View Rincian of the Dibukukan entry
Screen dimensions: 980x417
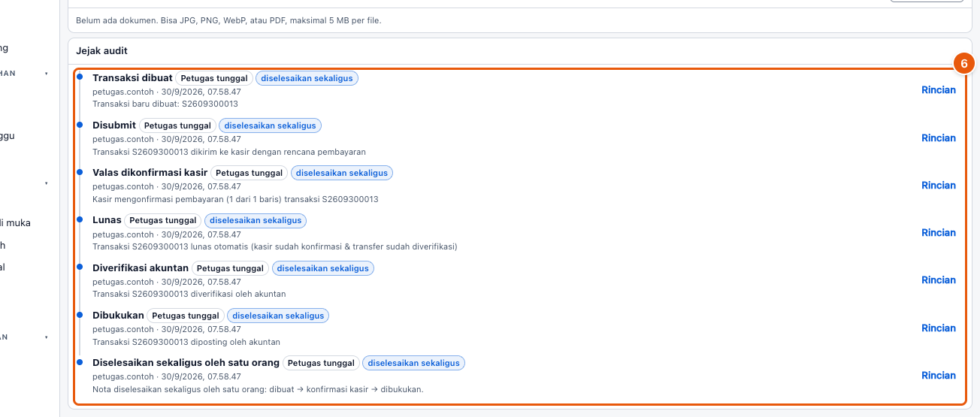click(939, 328)
